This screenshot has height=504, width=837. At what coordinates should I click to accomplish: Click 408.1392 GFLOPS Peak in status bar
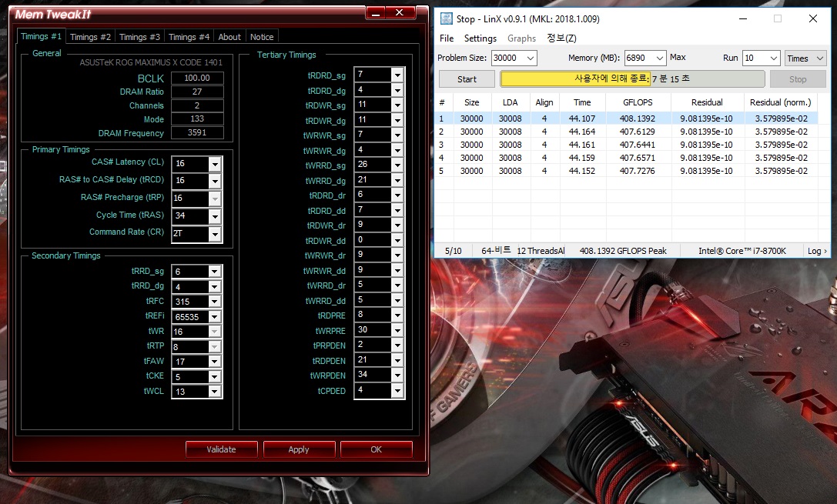tap(623, 251)
